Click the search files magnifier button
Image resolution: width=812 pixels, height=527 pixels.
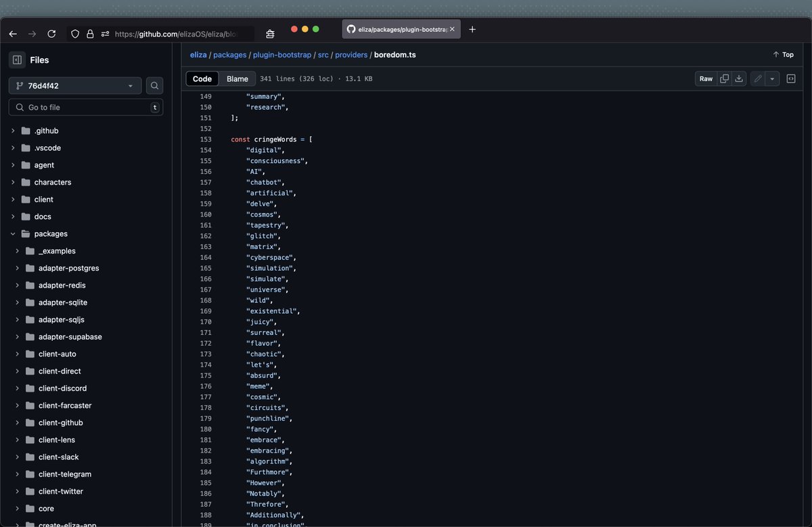(x=155, y=86)
